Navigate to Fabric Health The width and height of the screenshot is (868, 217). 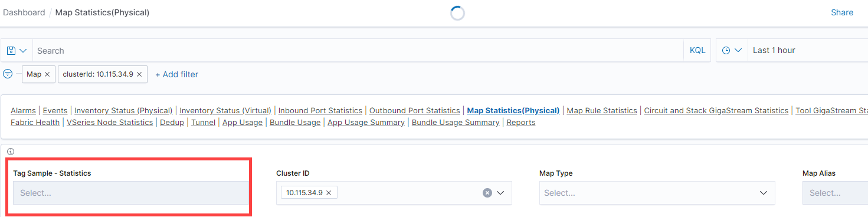point(35,122)
